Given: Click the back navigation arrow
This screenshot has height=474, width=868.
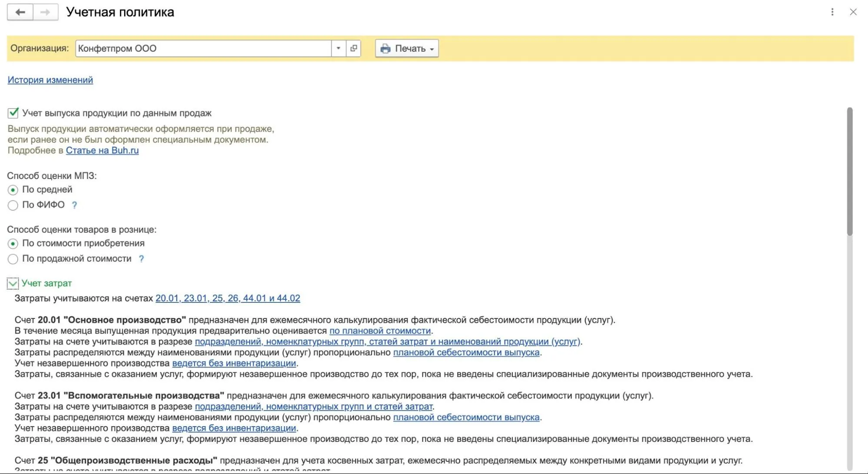Looking at the screenshot, I should pos(20,12).
